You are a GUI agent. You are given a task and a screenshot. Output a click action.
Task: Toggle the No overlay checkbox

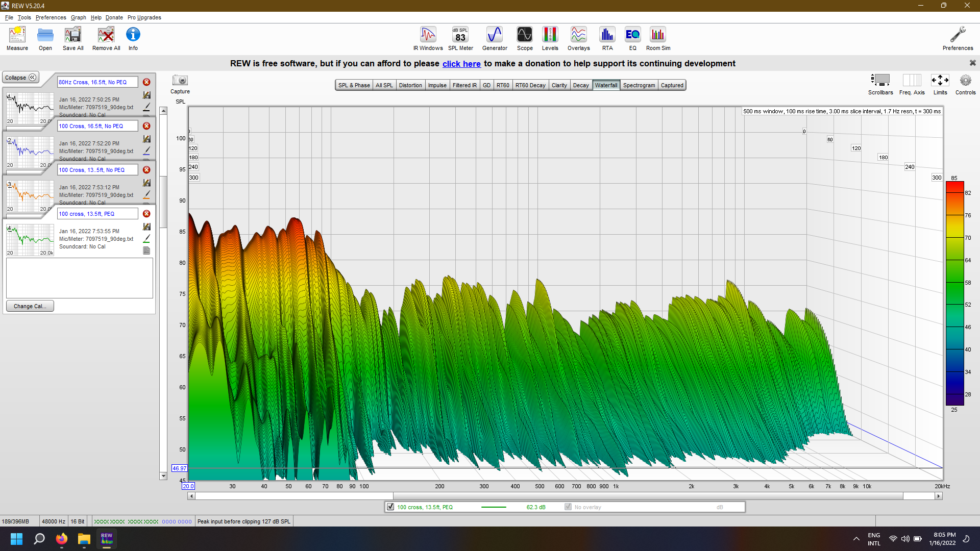(568, 507)
